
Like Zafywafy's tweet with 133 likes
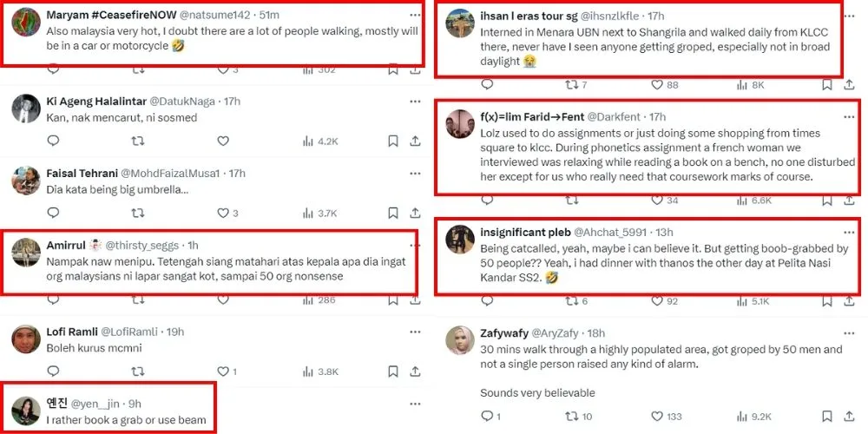click(x=656, y=417)
